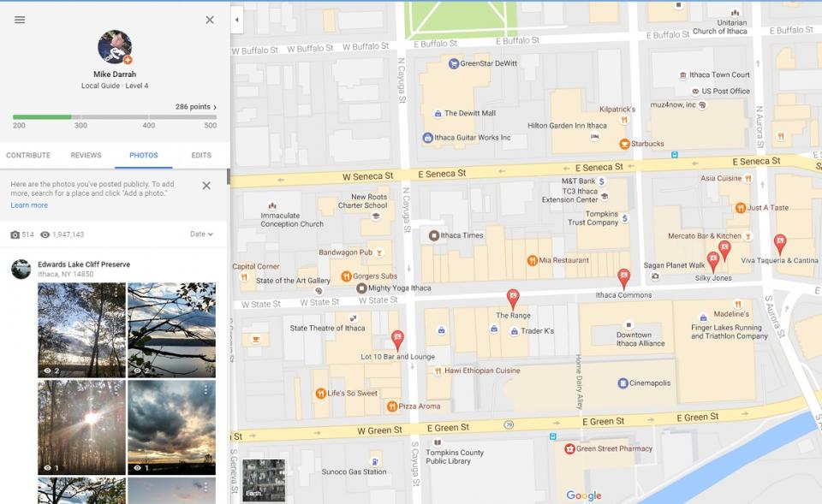
Task: Select the Mia Restaurant icon
Action: click(533, 260)
